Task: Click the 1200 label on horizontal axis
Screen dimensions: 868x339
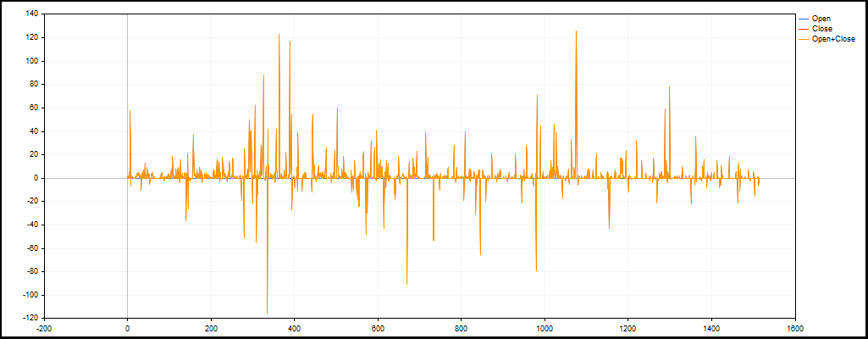Action: [628, 327]
